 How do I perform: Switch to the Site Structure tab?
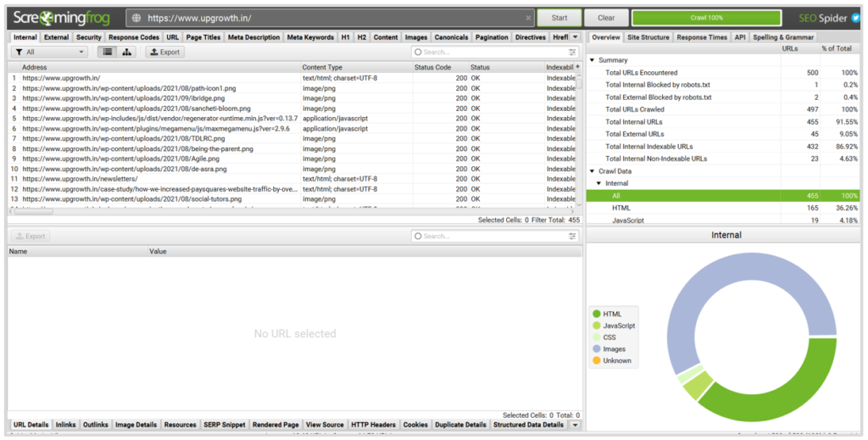pyautogui.click(x=648, y=37)
